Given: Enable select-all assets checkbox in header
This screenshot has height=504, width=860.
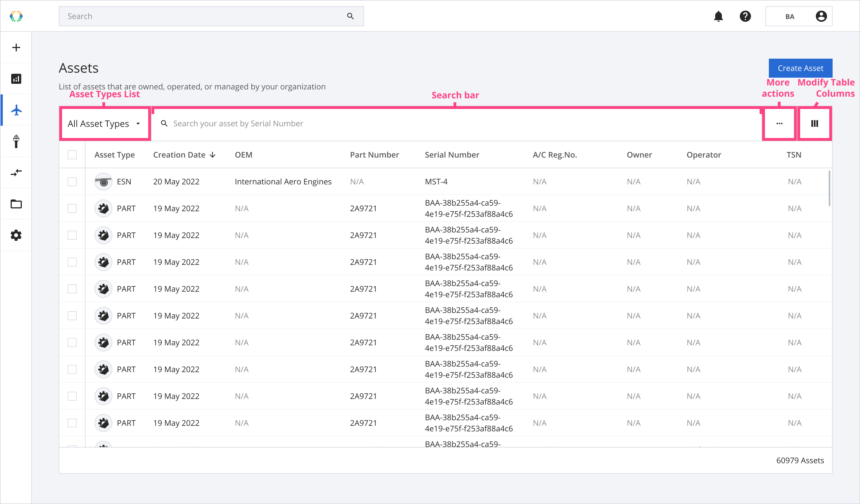Looking at the screenshot, I should 72,154.
